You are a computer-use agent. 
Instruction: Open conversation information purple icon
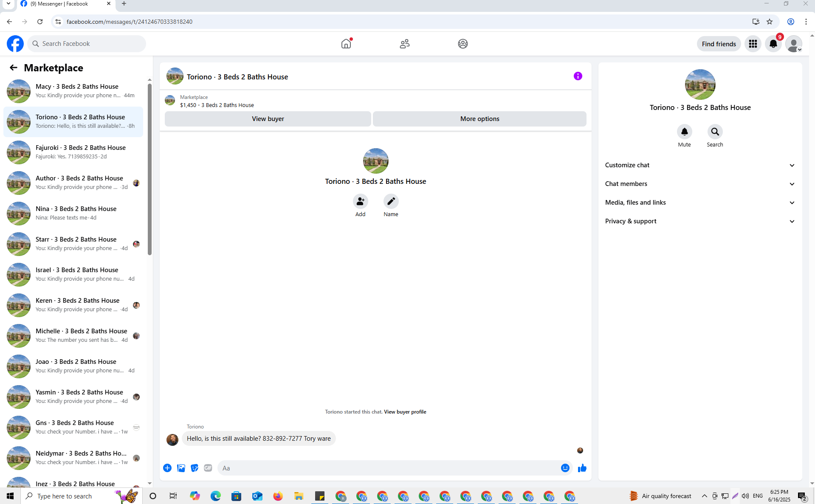click(578, 76)
